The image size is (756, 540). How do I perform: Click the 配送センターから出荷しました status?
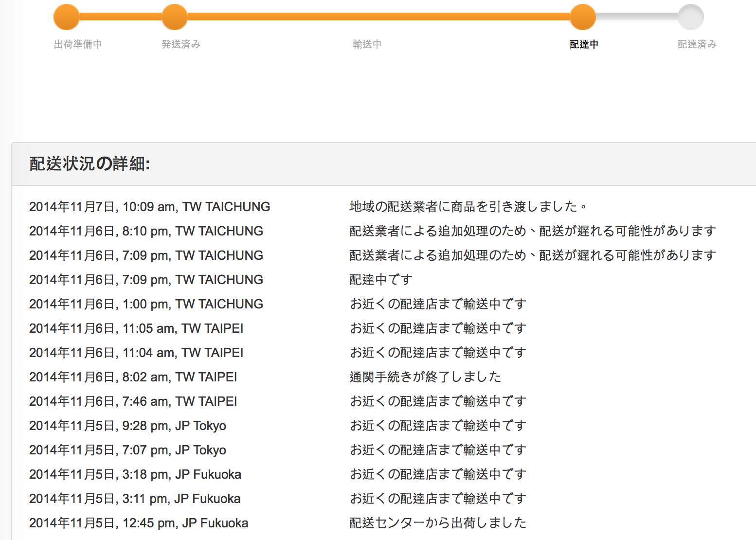pos(438,523)
